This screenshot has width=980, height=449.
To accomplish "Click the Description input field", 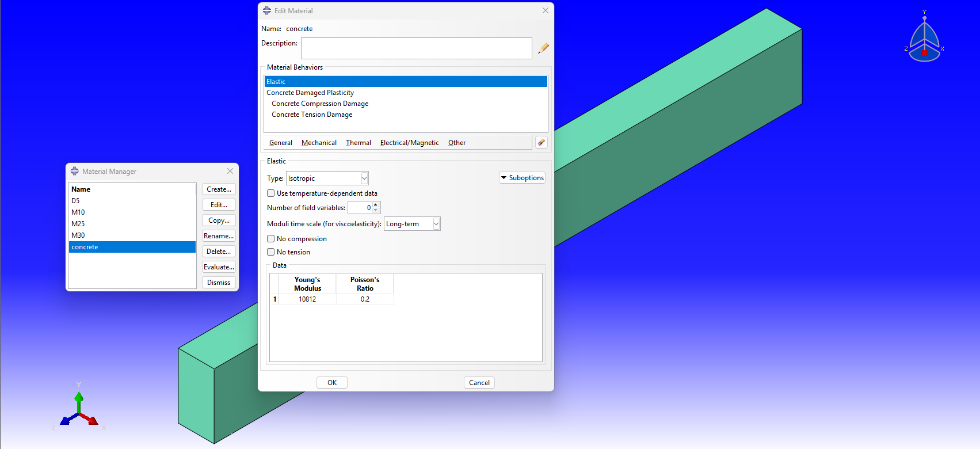I will pyautogui.click(x=416, y=48).
